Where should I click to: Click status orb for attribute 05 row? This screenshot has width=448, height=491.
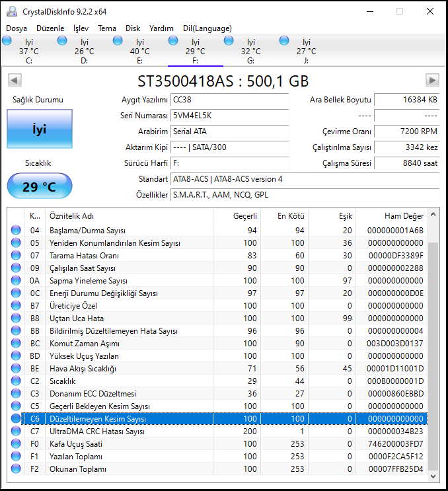click(x=16, y=243)
